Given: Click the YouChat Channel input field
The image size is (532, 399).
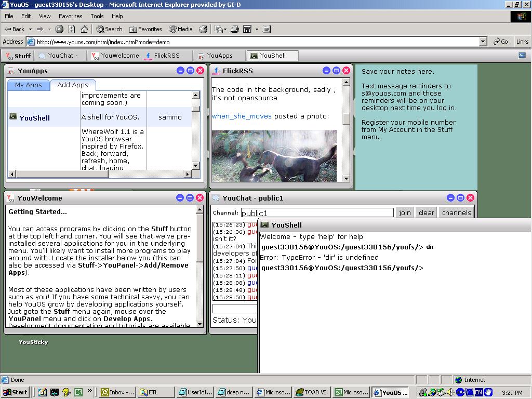Looking at the screenshot, I should coord(317,212).
